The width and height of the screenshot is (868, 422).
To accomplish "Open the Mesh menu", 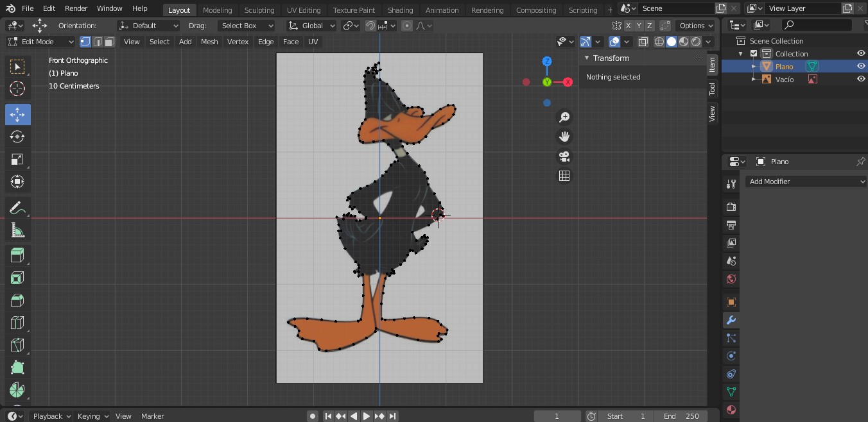I will pos(209,42).
